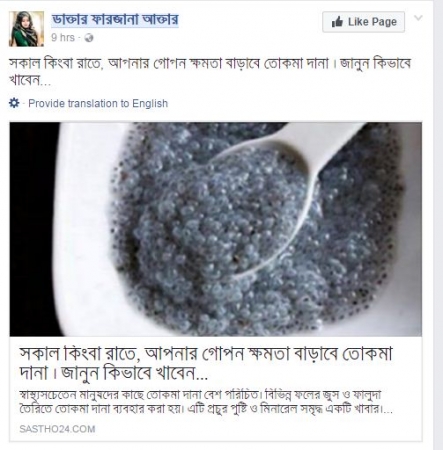
Task: Expand the truncated caption at খাবেন...
Action: coord(30,80)
